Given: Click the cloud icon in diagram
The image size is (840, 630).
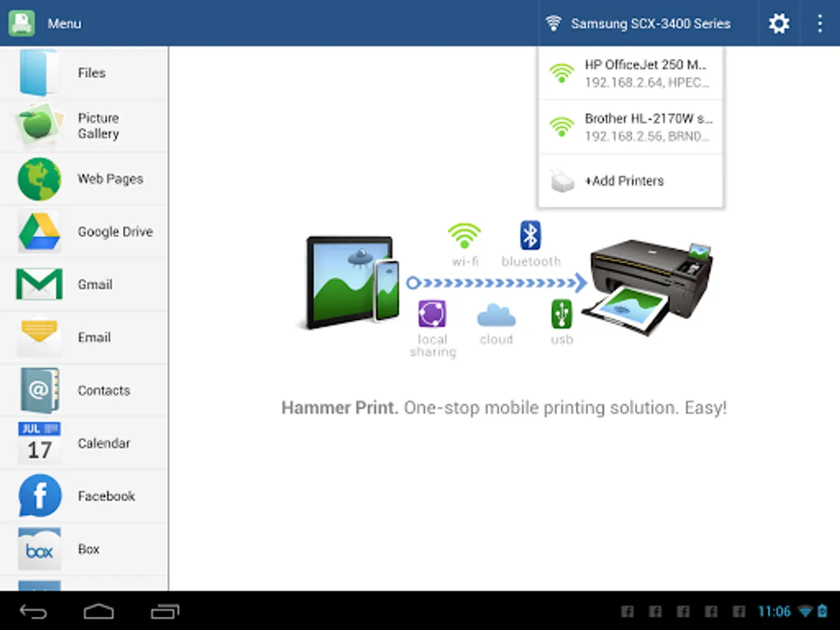Looking at the screenshot, I should pyautogui.click(x=496, y=316).
